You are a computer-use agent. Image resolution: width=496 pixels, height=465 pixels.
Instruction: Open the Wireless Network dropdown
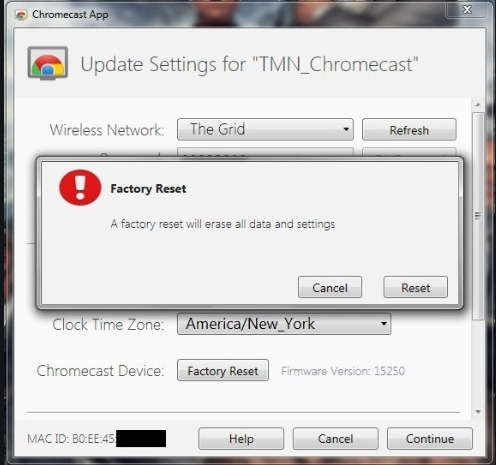click(265, 129)
